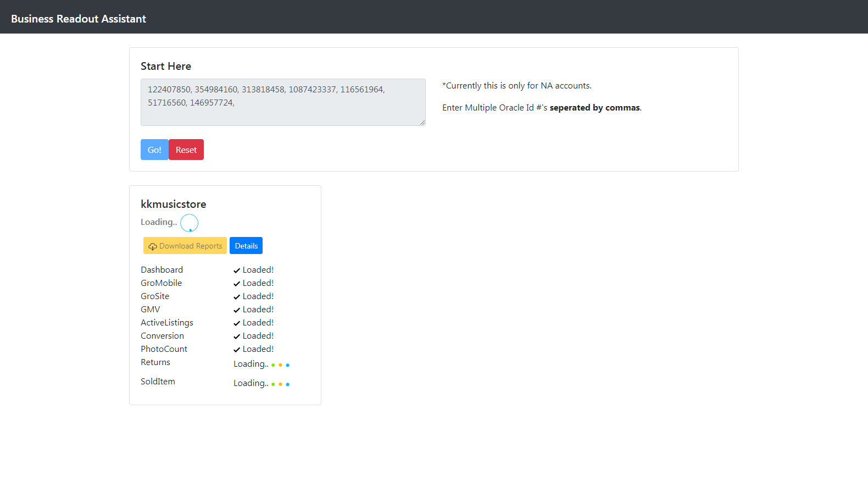Viewport: 868px width, 502px height.
Task: Click the Dashboard row label
Action: 162,269
